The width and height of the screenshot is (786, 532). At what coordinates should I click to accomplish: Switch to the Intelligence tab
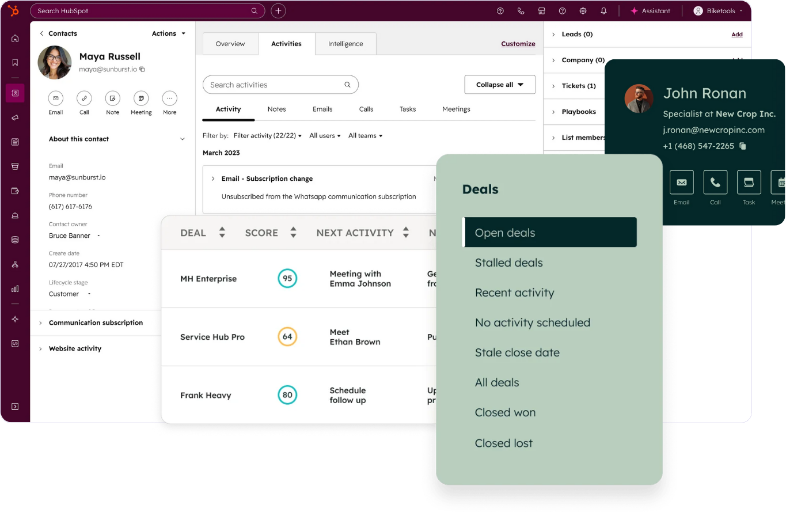click(x=345, y=44)
